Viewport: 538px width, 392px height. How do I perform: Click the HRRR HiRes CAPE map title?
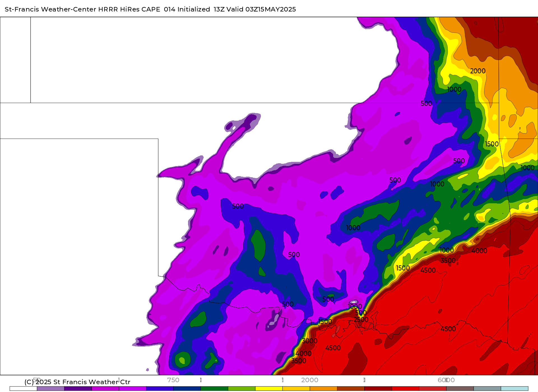pyautogui.click(x=150, y=9)
